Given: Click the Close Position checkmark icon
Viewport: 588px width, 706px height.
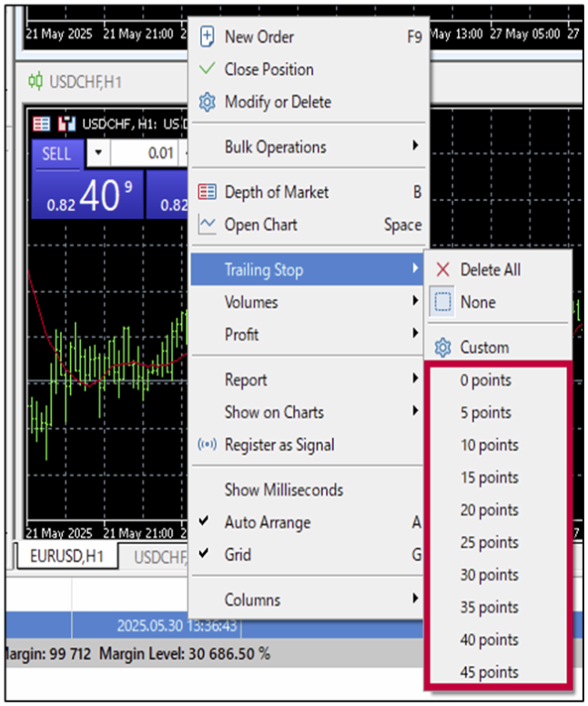Looking at the screenshot, I should 208,69.
